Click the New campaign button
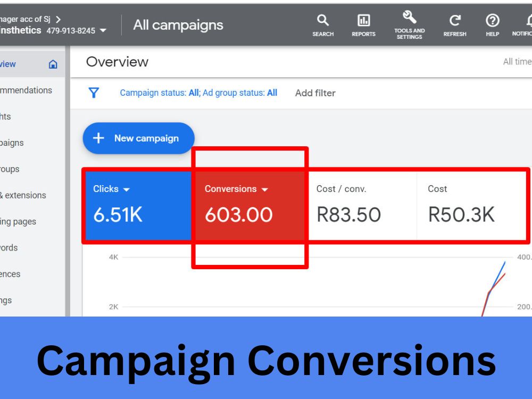The image size is (532, 399). click(x=138, y=138)
